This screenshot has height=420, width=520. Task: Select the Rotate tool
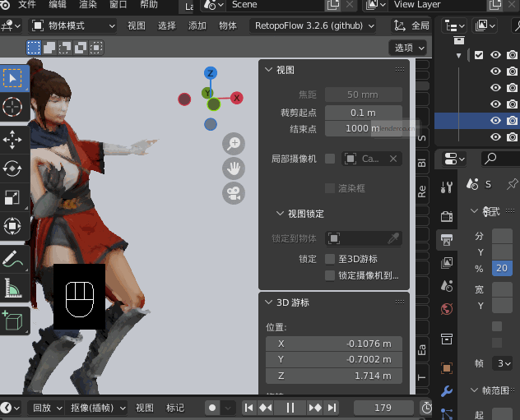click(x=12, y=168)
